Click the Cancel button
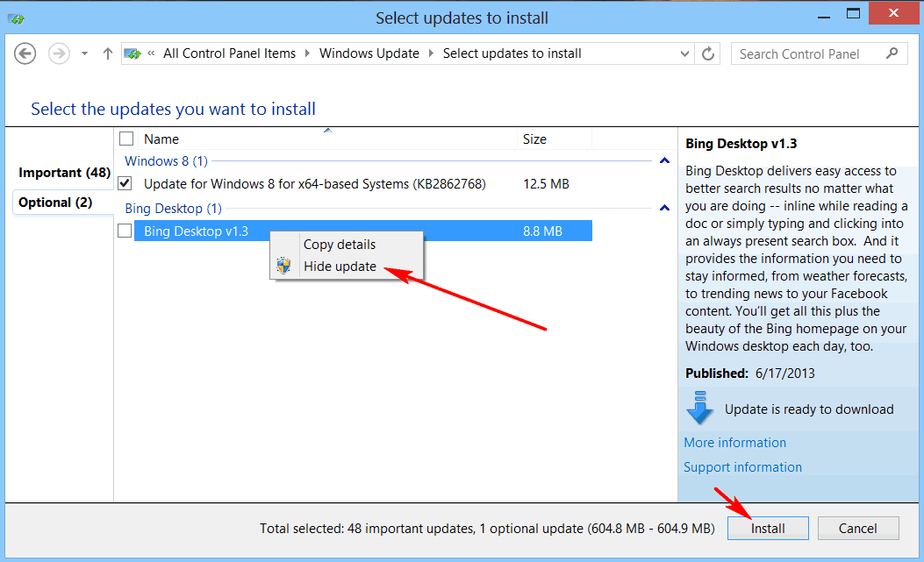The height and width of the screenshot is (562, 924). tap(858, 529)
